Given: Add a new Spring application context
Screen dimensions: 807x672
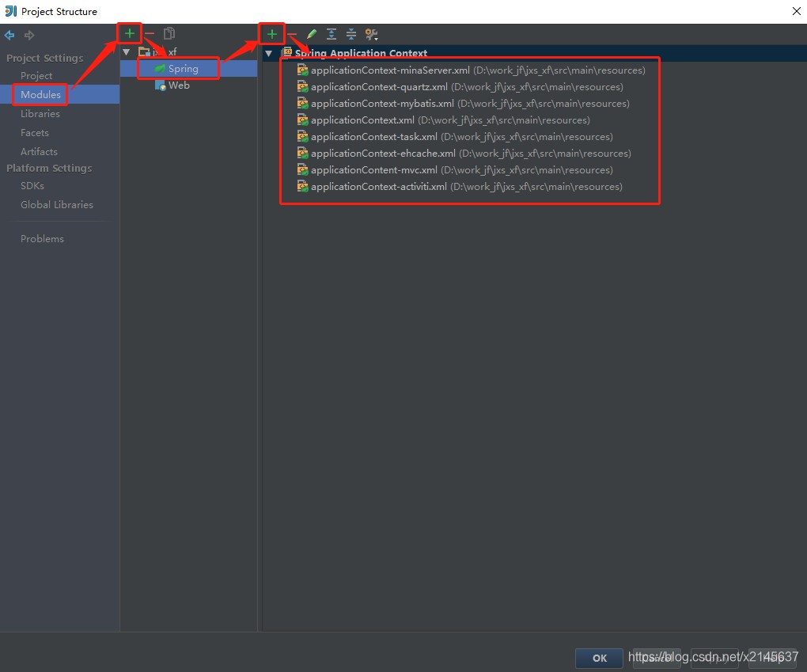Looking at the screenshot, I should [271, 34].
